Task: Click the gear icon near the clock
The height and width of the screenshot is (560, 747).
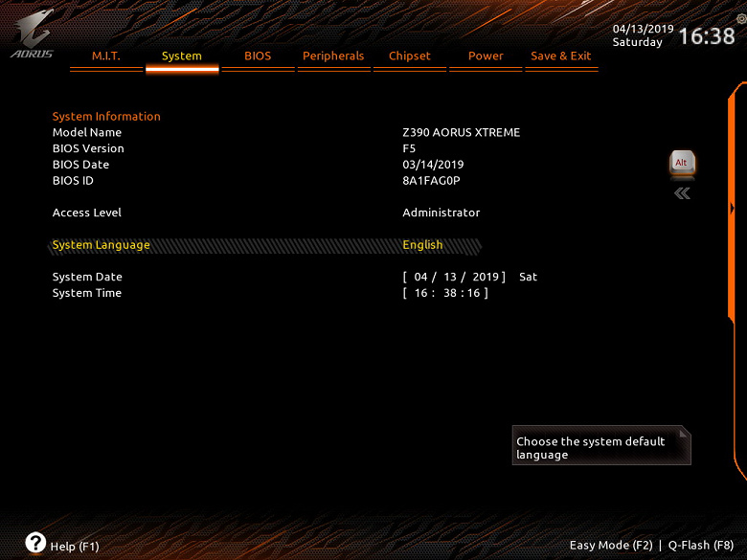Action: [741, 19]
